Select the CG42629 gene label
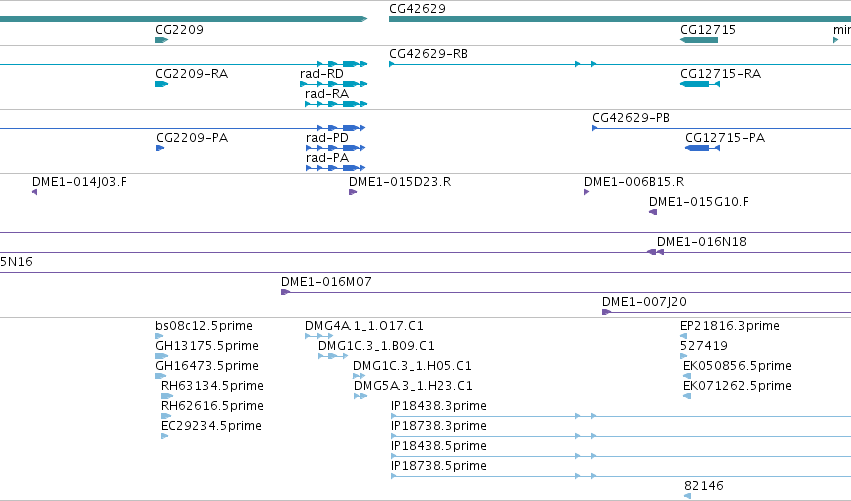This screenshot has height=501, width=851. (x=417, y=9)
